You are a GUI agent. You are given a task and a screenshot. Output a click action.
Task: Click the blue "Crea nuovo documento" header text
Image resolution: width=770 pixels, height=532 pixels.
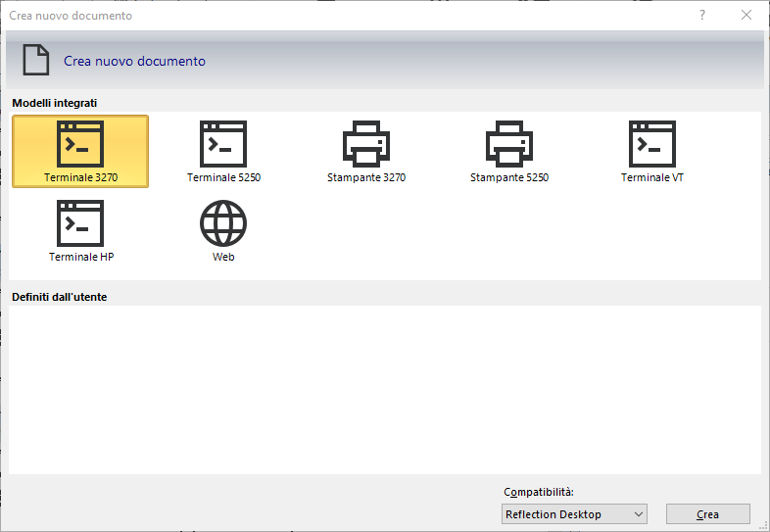coord(134,61)
